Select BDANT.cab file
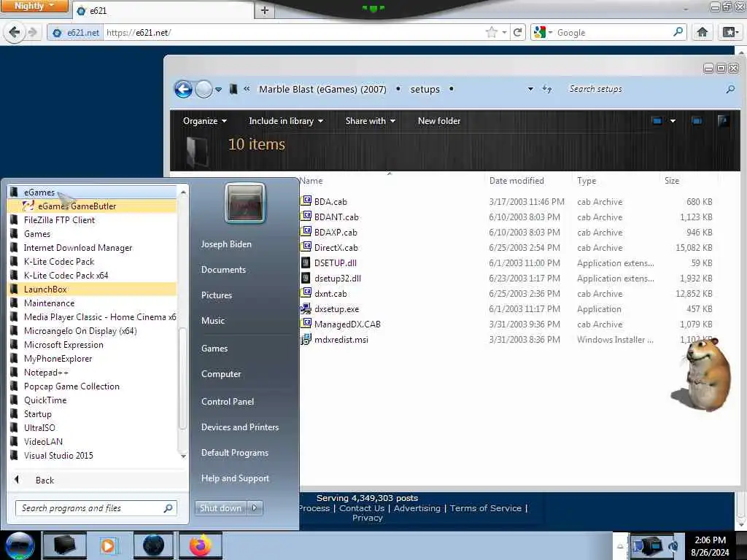Screen dimensions: 747x560 336,217
